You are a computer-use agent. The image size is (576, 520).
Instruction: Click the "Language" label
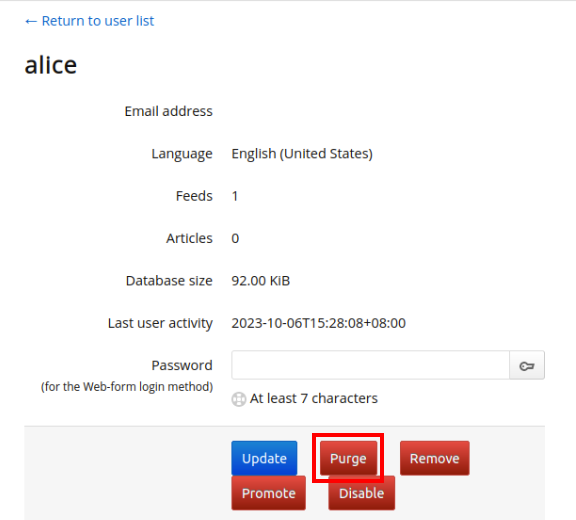point(182,154)
